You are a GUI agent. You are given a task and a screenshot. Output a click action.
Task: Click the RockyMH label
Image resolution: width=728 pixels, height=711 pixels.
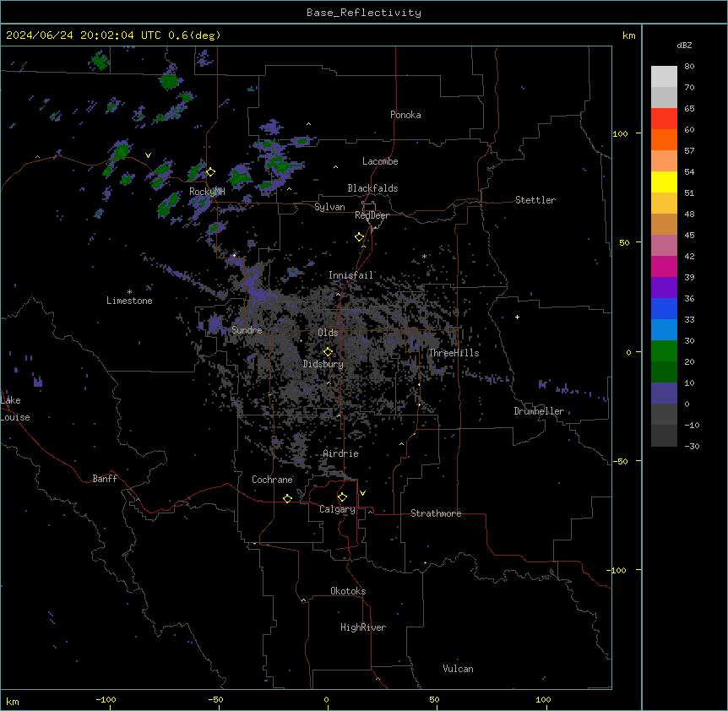(x=207, y=192)
